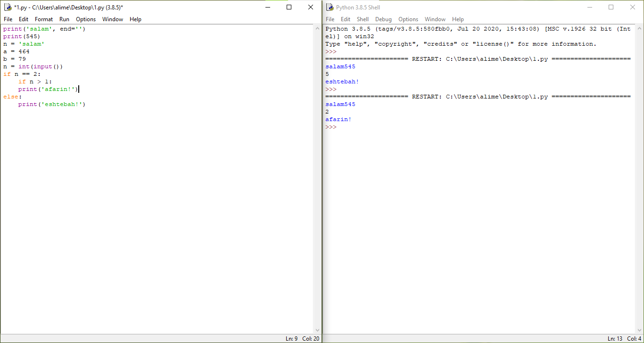Click the editor scrollbar down arrow
This screenshot has width=644, height=343.
click(317, 330)
